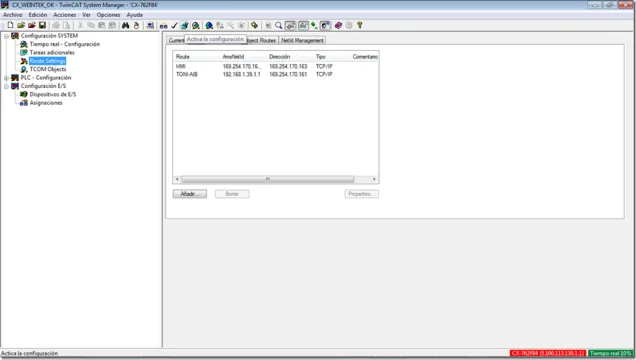Click the first Open folder toolbar icon
The image size is (636, 360).
tap(21, 25)
